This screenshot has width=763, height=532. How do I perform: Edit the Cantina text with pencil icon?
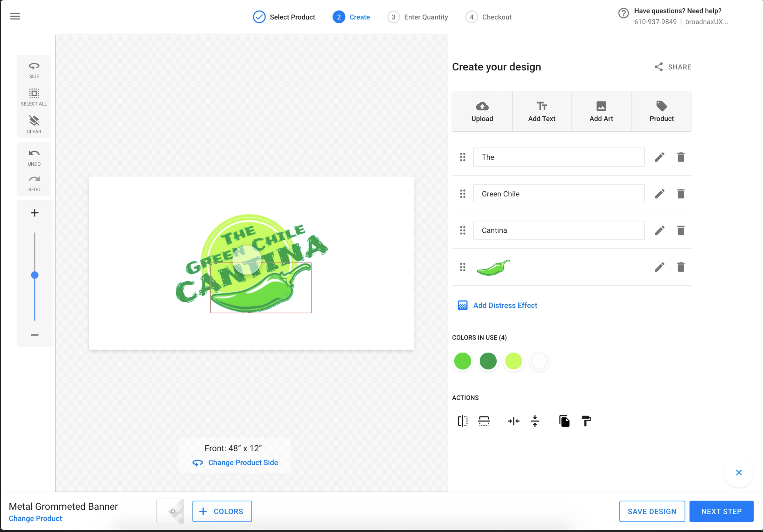click(x=659, y=230)
